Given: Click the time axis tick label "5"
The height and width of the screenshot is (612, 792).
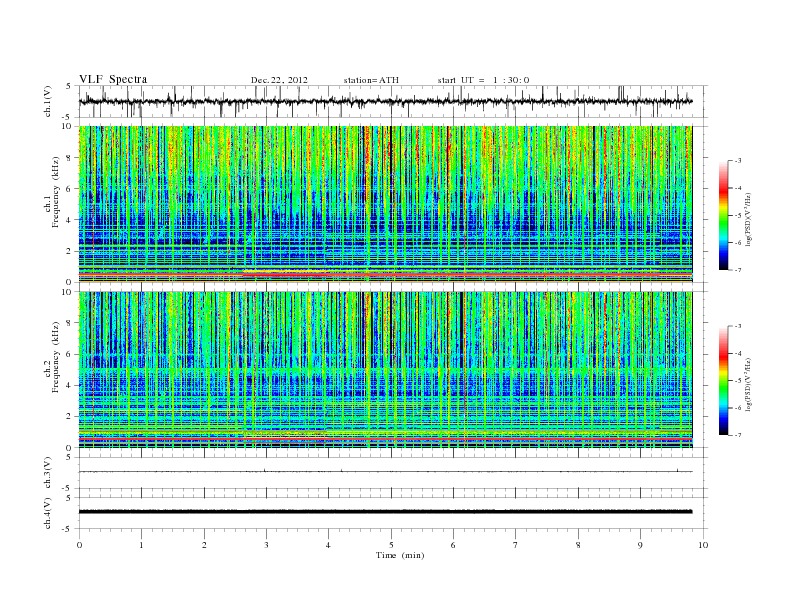Looking at the screenshot, I should coord(391,545).
